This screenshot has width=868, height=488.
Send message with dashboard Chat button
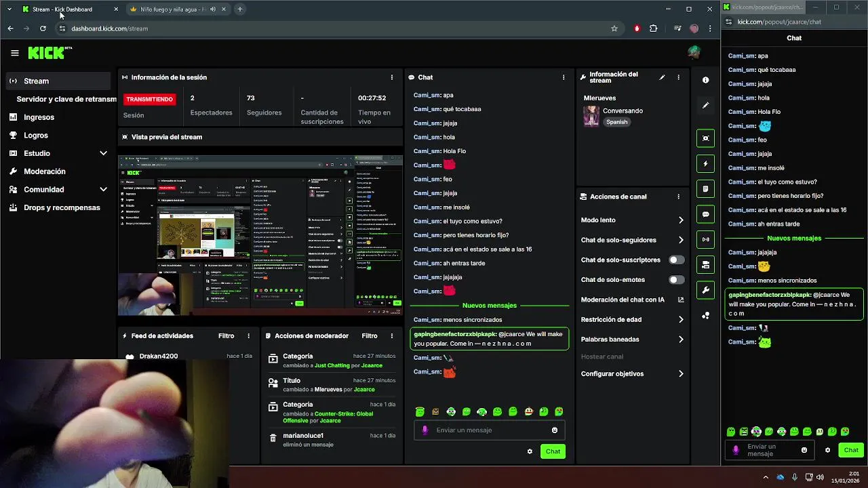(553, 451)
